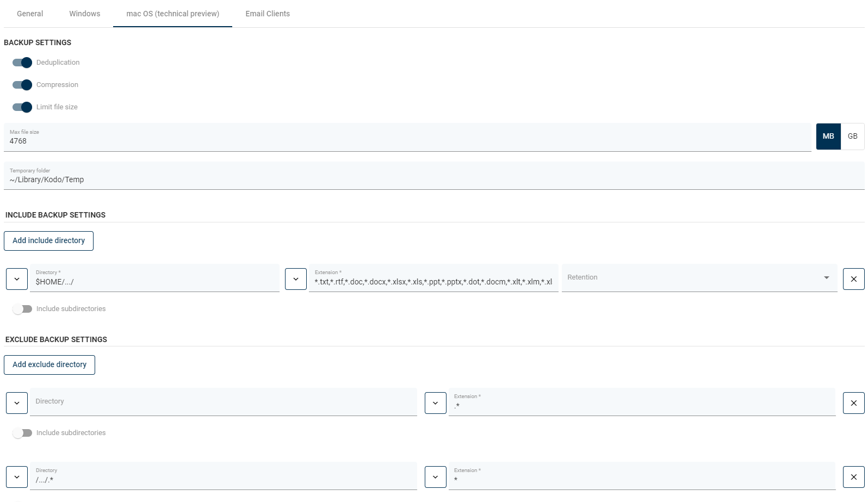The width and height of the screenshot is (868, 502).
Task: Click Add include directory button
Action: (x=48, y=241)
